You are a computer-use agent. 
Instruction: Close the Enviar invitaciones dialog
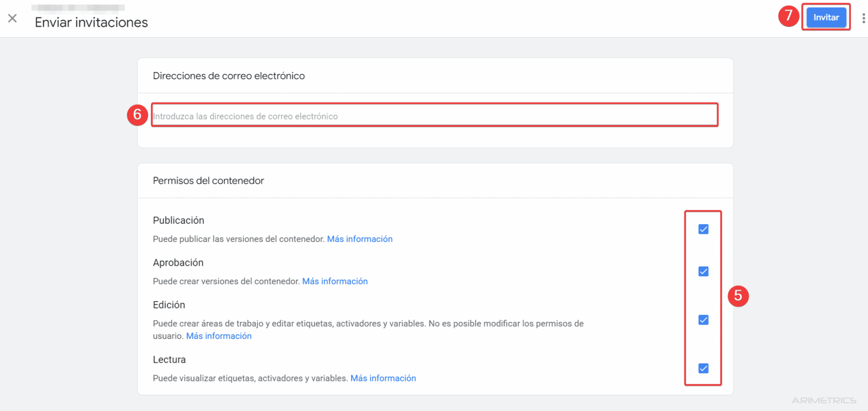(12, 18)
